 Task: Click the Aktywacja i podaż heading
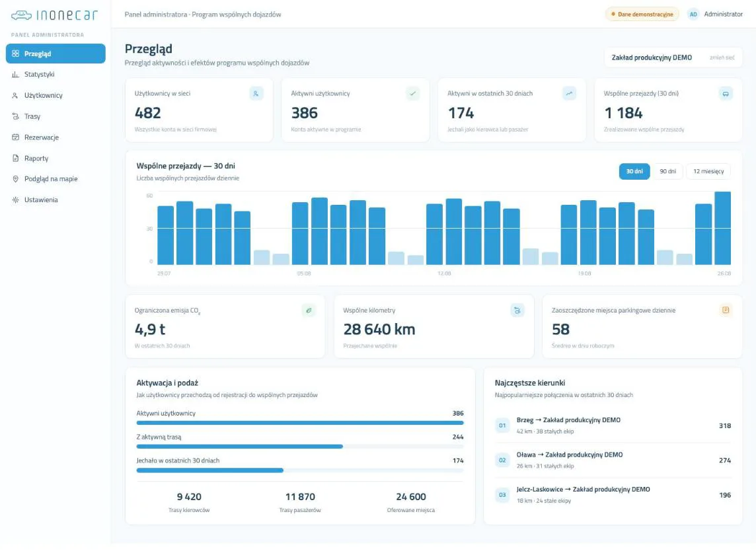point(167,383)
